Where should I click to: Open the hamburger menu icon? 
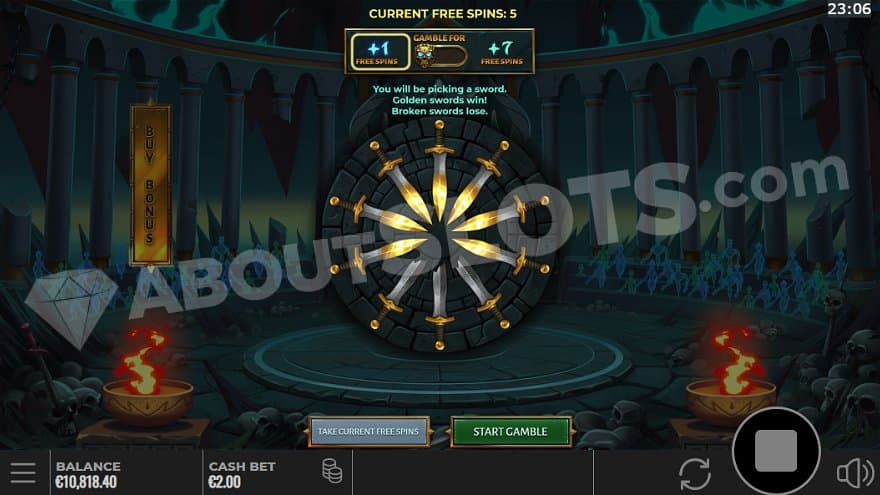point(22,473)
